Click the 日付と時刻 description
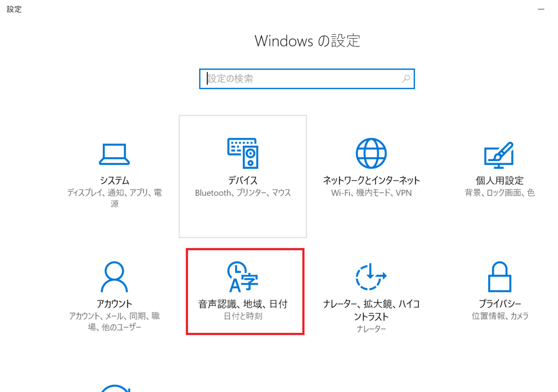 pyautogui.click(x=243, y=316)
